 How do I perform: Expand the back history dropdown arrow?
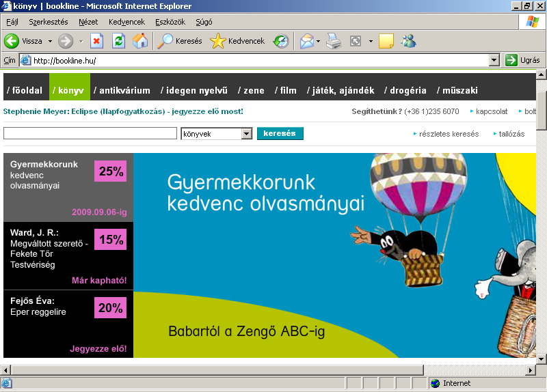(50, 41)
